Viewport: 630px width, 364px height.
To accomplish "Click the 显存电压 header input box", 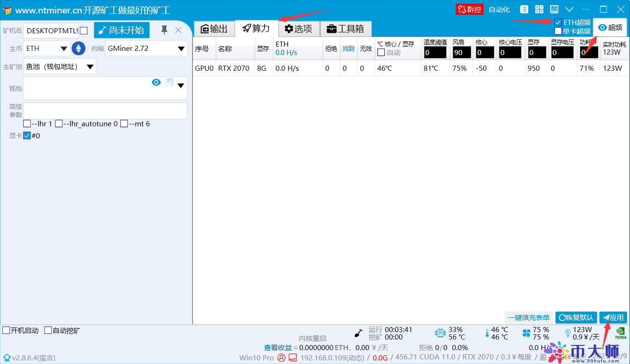I will coord(562,52).
